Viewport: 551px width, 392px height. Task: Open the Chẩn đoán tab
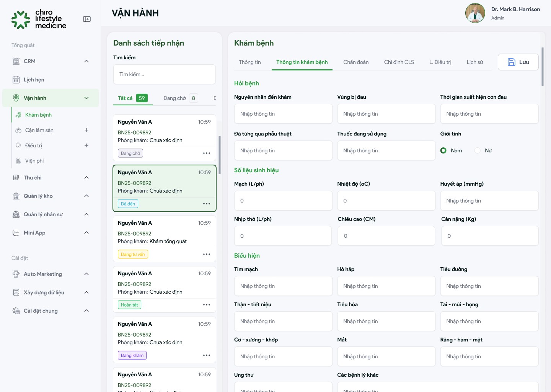(x=356, y=62)
